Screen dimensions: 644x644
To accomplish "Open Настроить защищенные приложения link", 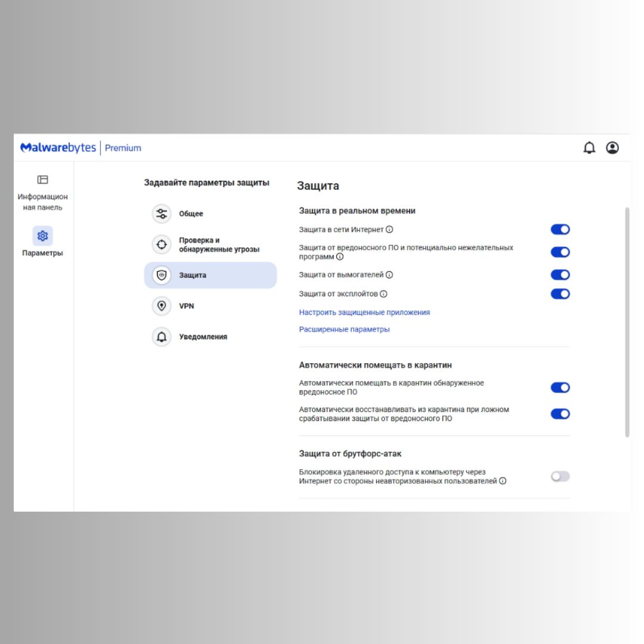I will (364, 312).
